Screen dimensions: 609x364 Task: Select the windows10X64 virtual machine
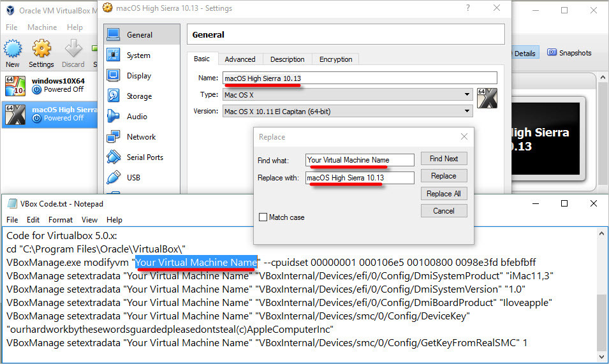click(49, 85)
